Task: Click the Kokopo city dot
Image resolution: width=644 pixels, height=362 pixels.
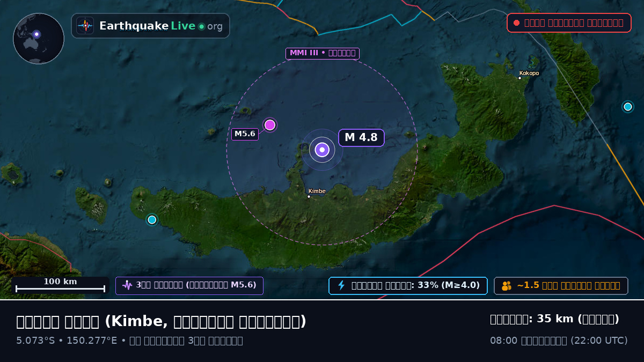Action: point(519,78)
